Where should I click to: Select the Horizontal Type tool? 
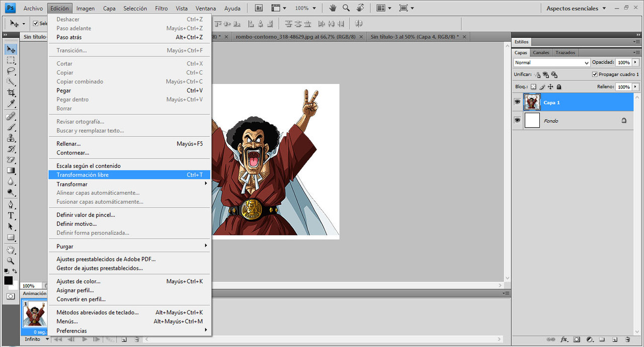tap(11, 216)
